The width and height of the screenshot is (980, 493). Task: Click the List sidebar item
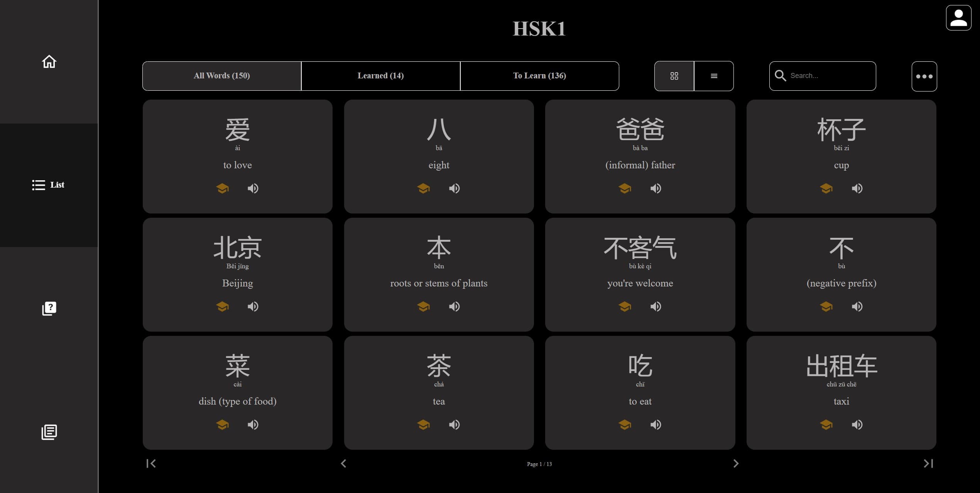pyautogui.click(x=49, y=185)
